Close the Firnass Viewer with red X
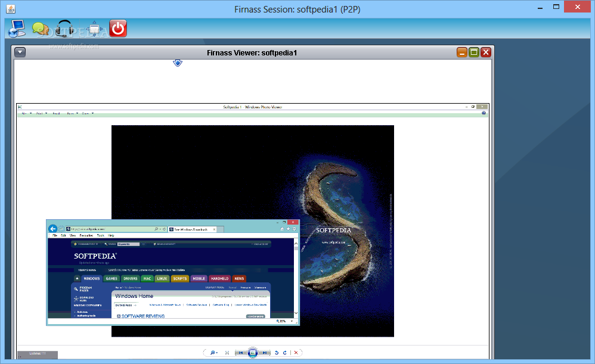 tap(486, 52)
